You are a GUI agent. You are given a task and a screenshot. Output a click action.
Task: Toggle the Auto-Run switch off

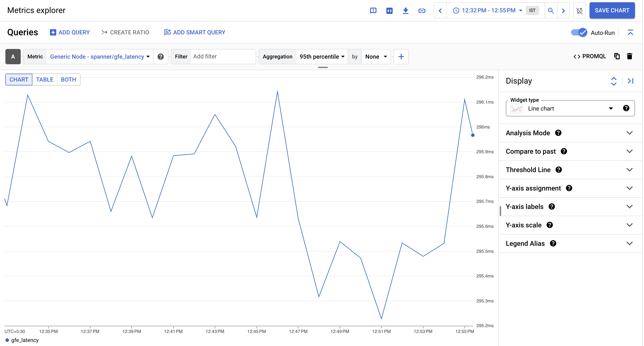coord(580,32)
